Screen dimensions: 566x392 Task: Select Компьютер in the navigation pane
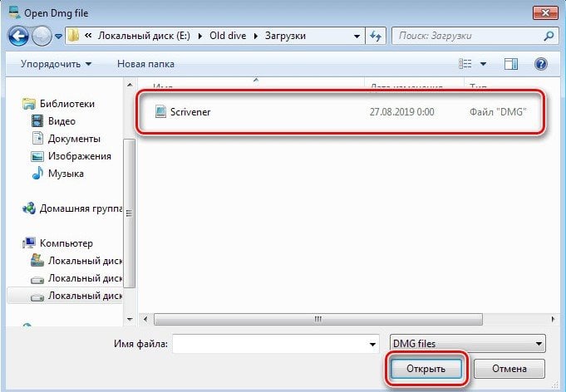click(x=66, y=243)
